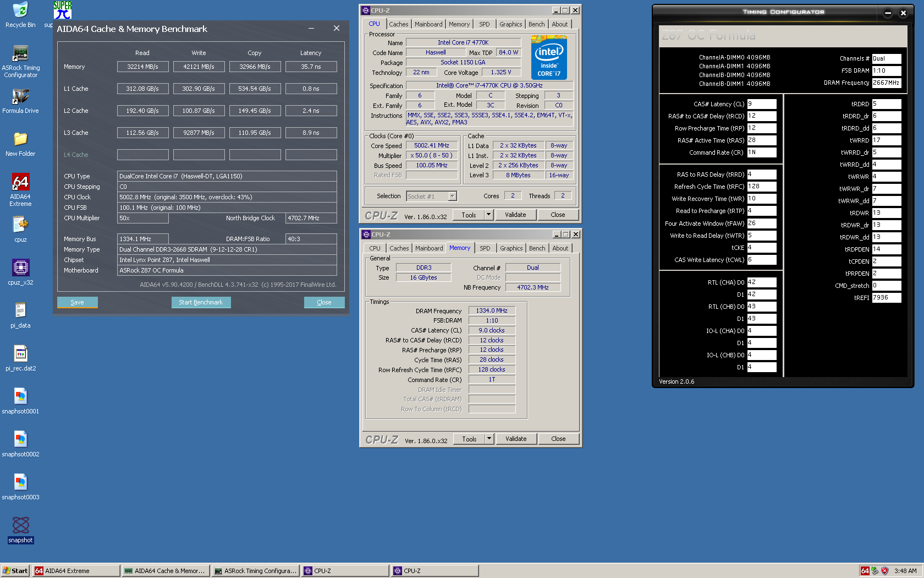Screen dimensions: 924x578
Task: Open Tools dropdown arrow in top CPU-Z
Action: [x=488, y=215]
